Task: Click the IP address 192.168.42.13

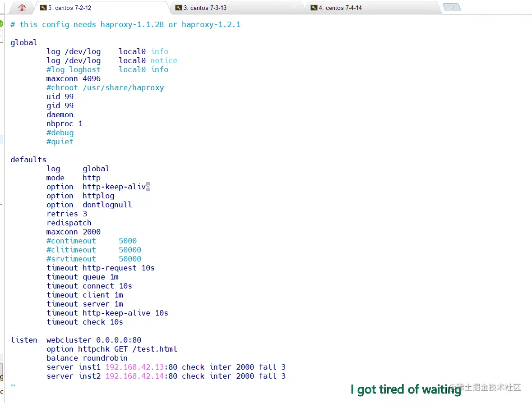Action: (x=135, y=367)
